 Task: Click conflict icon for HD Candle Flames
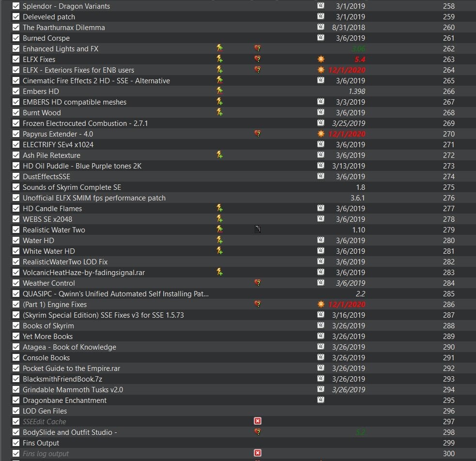point(219,208)
